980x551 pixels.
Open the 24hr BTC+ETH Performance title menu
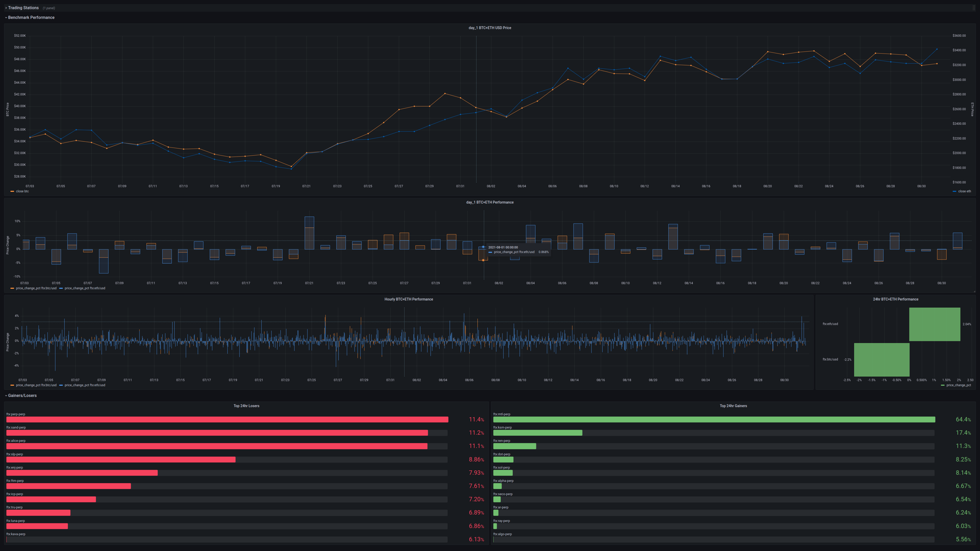pos(895,299)
